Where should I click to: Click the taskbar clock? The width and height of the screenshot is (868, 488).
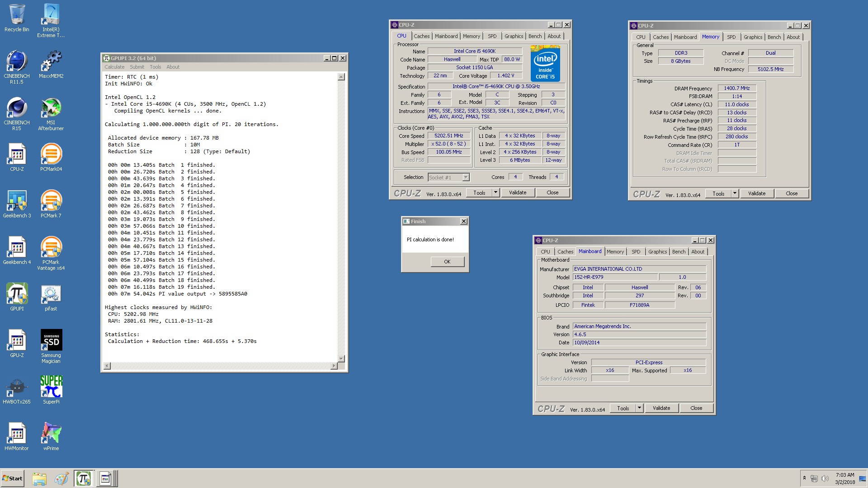click(844, 479)
